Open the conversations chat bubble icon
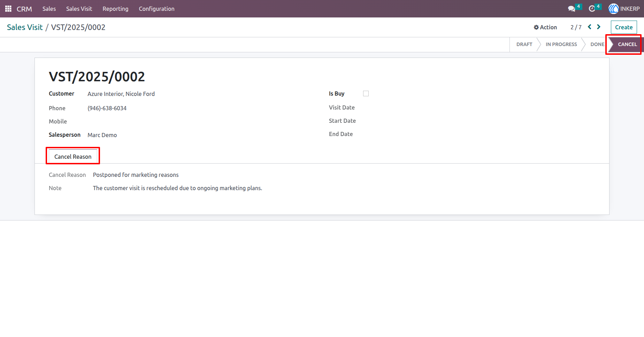This screenshot has width=644, height=337. pos(572,9)
